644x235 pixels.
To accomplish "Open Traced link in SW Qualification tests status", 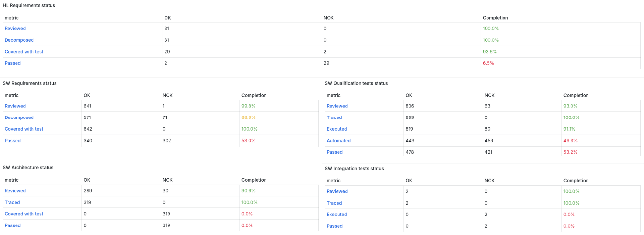I will pyautogui.click(x=334, y=117).
